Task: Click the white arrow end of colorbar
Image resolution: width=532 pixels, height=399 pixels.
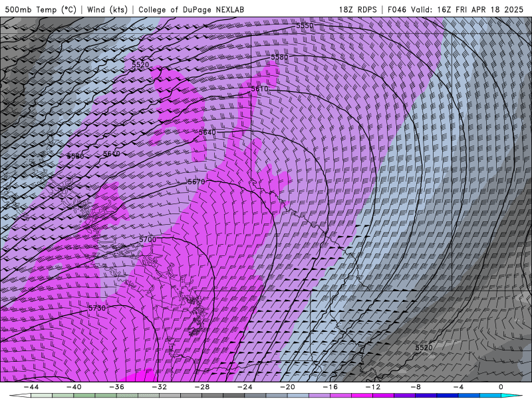Action: (x=20, y=396)
